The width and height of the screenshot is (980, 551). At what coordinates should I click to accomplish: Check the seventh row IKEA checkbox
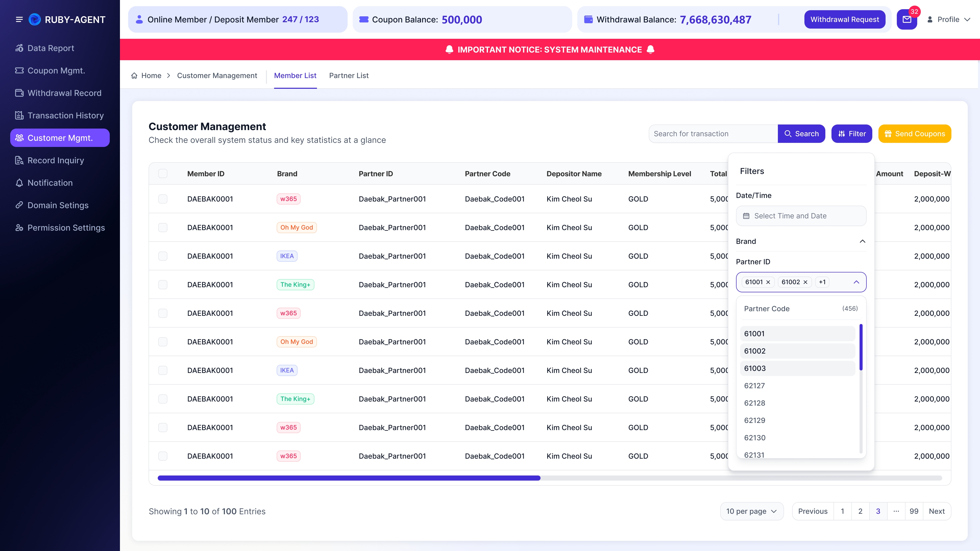point(163,370)
